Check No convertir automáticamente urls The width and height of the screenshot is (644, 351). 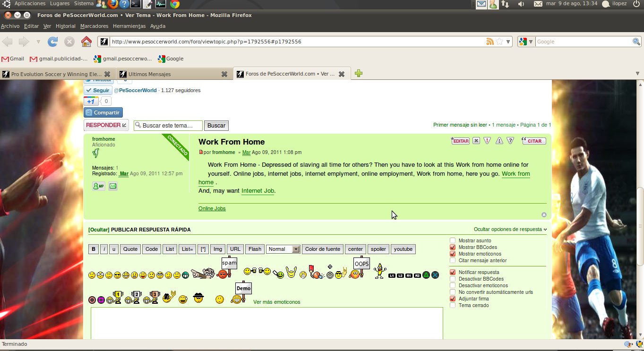point(453,292)
